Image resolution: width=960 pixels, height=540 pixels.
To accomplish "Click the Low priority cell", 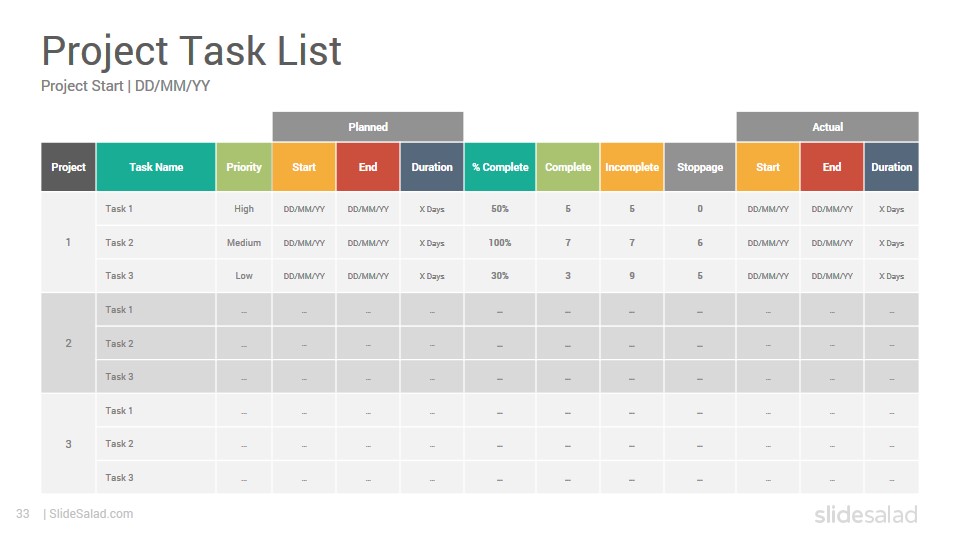I will pyautogui.click(x=244, y=276).
